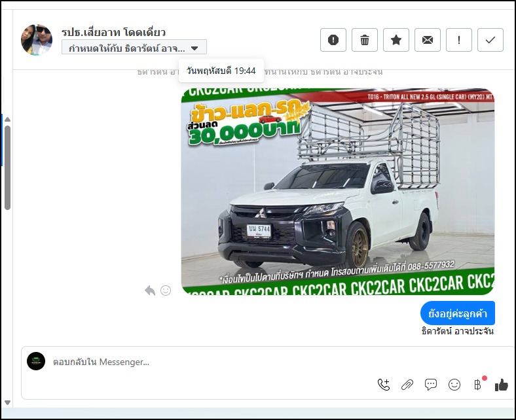This screenshot has width=516, height=420.
Task: Select the blue message bubble ยังอยู่ค่ะลูกค้า
Action: pos(458,313)
